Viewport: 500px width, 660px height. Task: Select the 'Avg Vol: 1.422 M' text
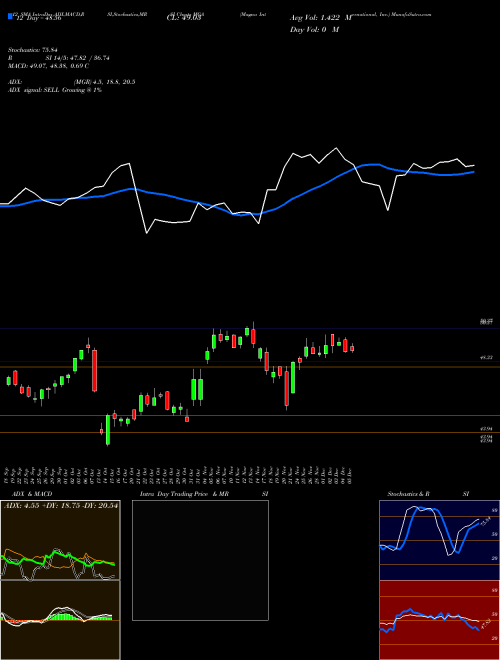point(321,18)
